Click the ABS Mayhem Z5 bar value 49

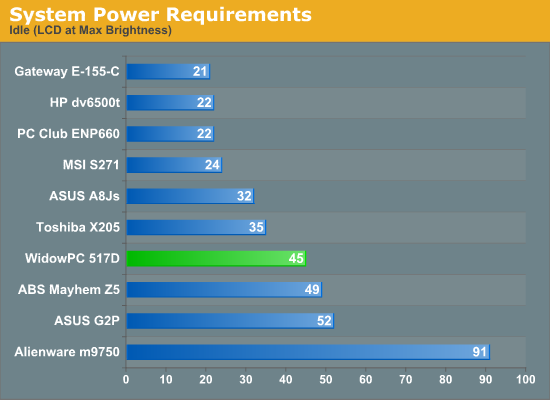coord(312,289)
